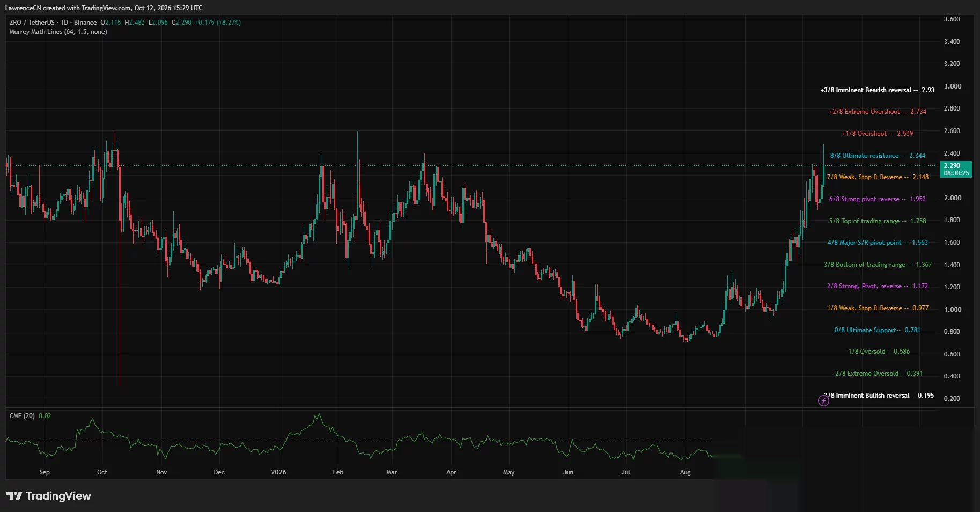Click the 6/8 Strong pivot reverse label
The height and width of the screenshot is (512, 980).
pyautogui.click(x=878, y=199)
